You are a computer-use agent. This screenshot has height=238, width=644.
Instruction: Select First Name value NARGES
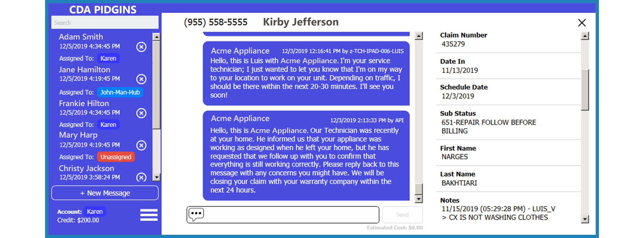(455, 157)
